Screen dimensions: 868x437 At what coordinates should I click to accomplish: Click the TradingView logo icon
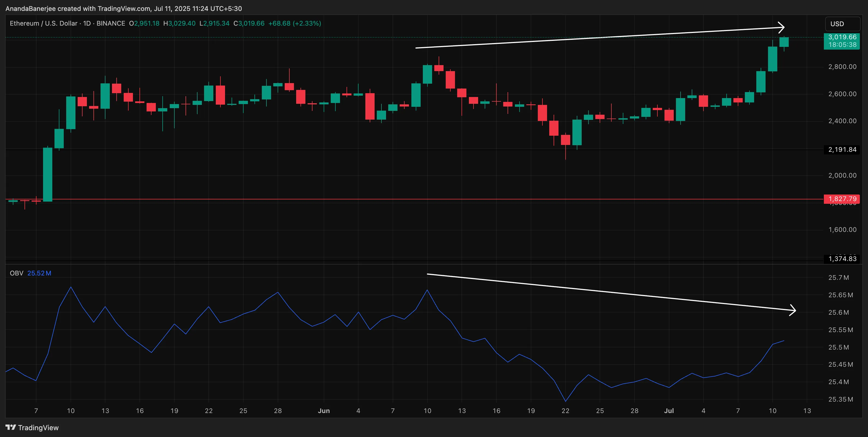coord(11,427)
